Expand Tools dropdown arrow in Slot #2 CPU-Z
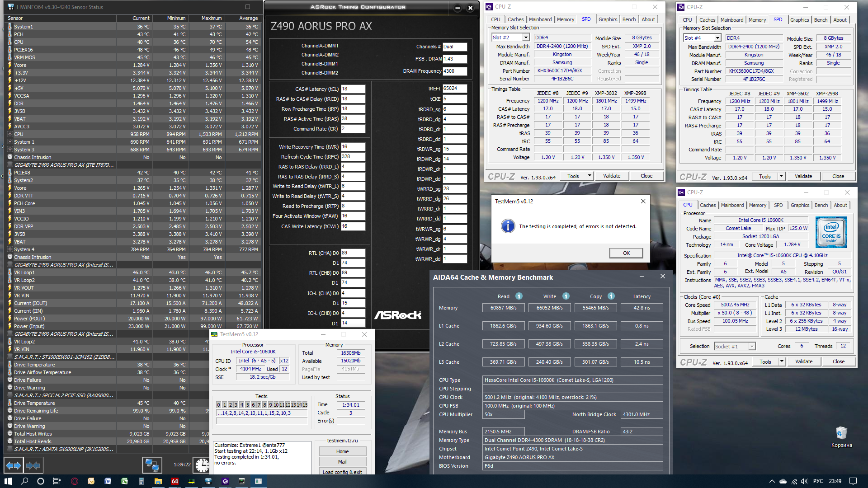Screen dimensions: 868x488 (x=590, y=176)
